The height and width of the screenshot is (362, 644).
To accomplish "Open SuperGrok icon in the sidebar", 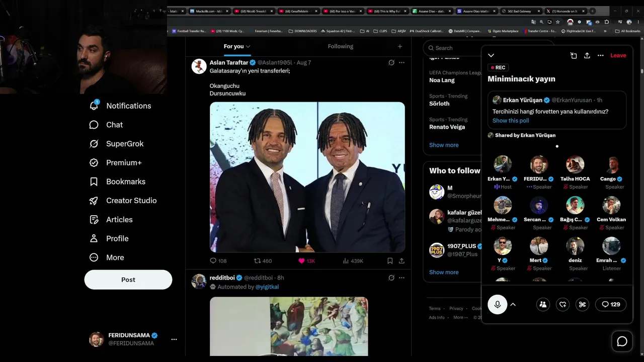I will (x=94, y=144).
